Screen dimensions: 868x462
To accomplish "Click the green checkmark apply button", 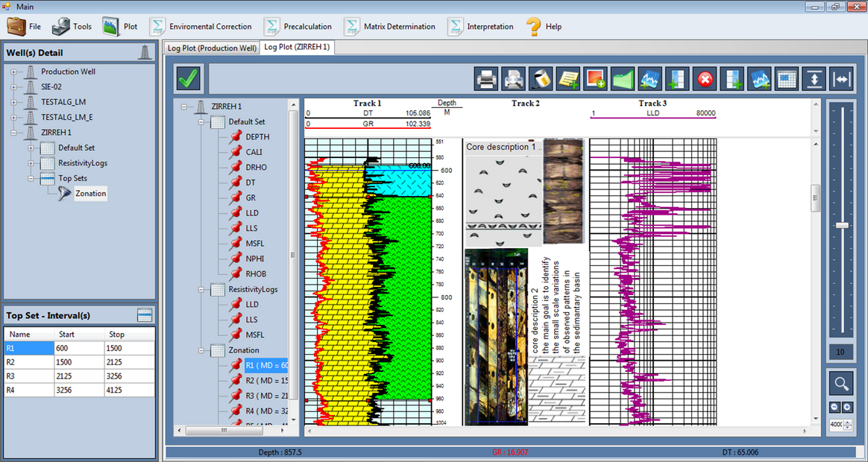I will coord(189,78).
